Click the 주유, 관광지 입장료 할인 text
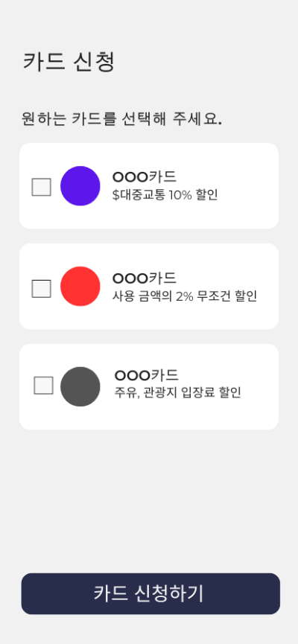 click(x=177, y=392)
